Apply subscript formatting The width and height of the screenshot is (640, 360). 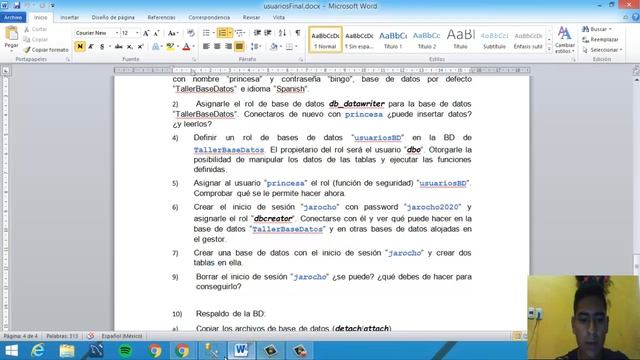(129, 47)
